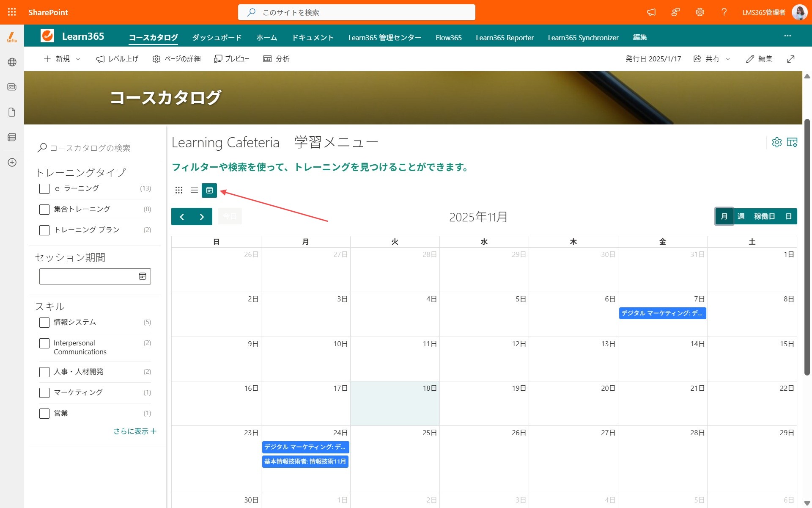The width and height of the screenshot is (812, 508).
Task: Open date picker icon in セッション期間 field
Action: coord(143,276)
